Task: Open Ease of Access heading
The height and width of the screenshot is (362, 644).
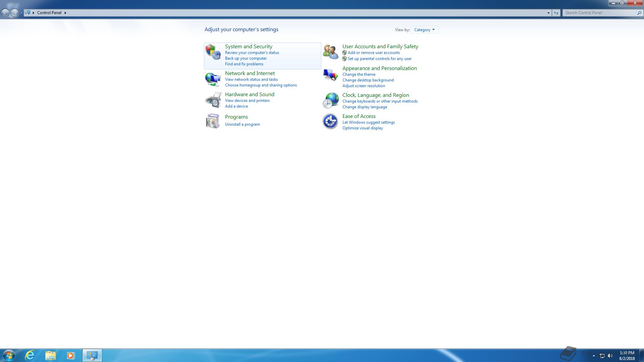Action: click(359, 116)
